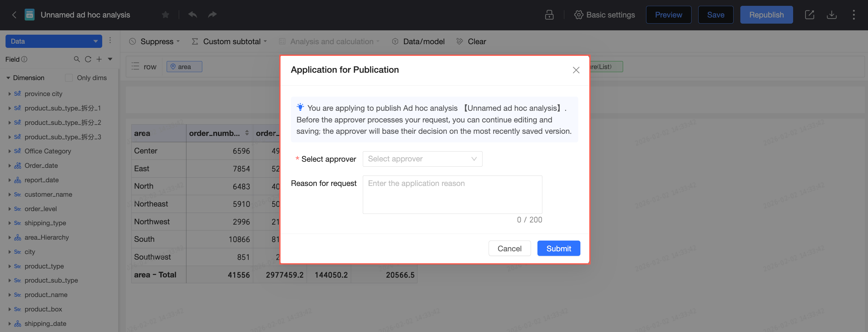
Task: Expand the Order_date dimension
Action: tap(10, 166)
